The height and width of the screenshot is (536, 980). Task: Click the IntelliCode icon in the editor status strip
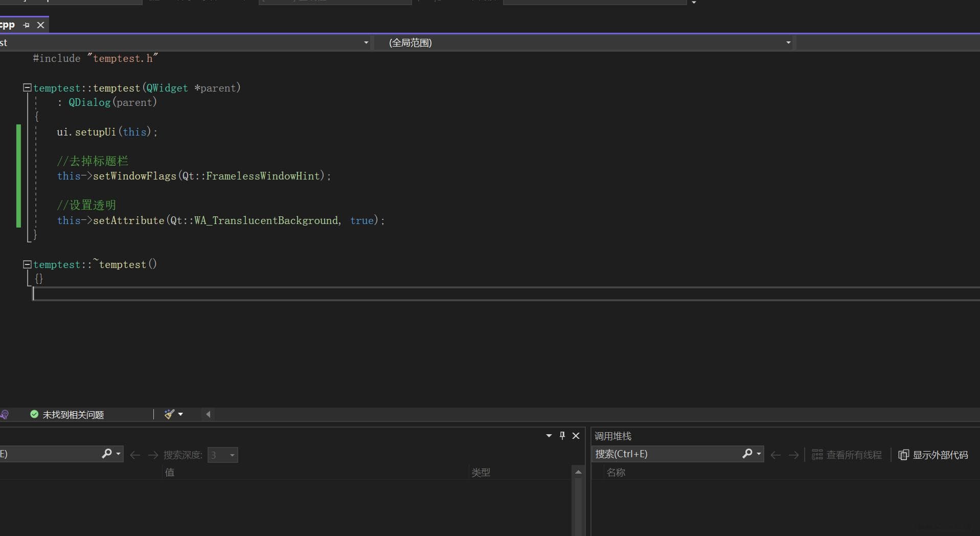point(5,414)
